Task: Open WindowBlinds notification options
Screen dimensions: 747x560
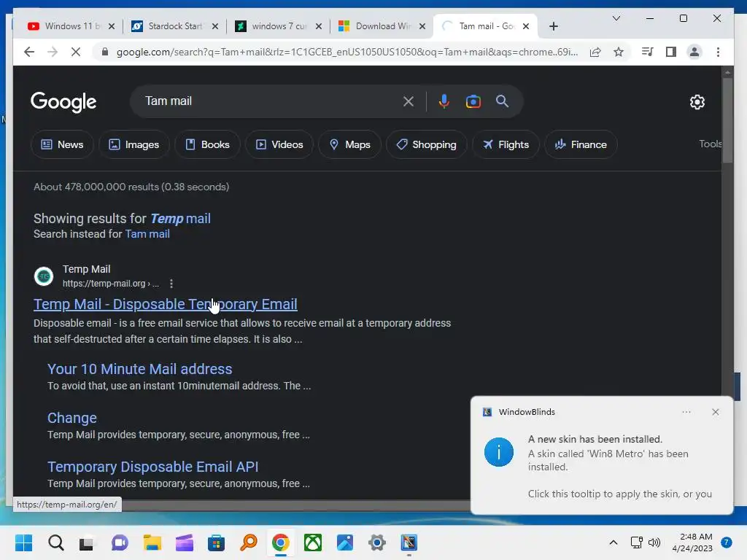Action: click(686, 412)
